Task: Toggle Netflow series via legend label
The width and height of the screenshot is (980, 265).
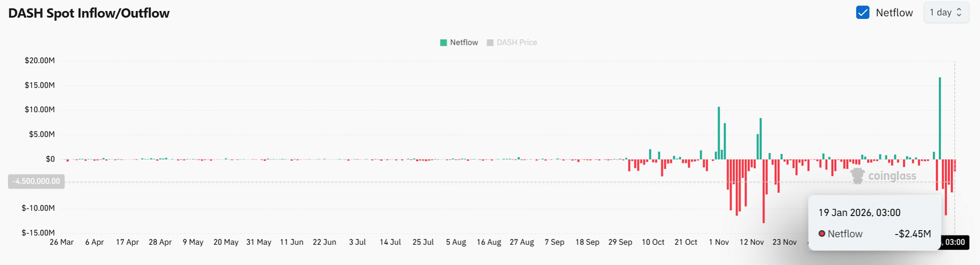Action: 464,43
